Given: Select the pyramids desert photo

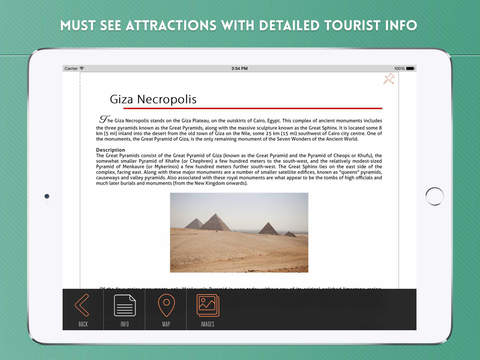Looking at the screenshot, I should click(239, 232).
